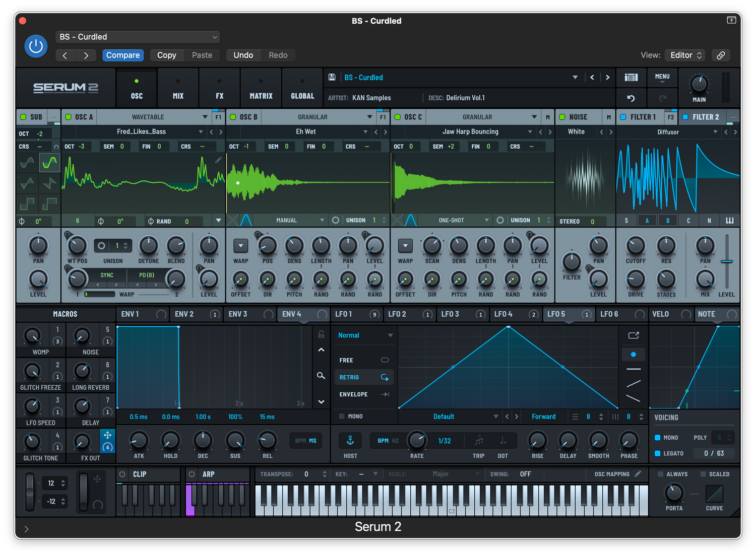This screenshot has height=556, width=756.
Task: Open OSC A WAVETABLE type dropdown
Action: point(154,117)
